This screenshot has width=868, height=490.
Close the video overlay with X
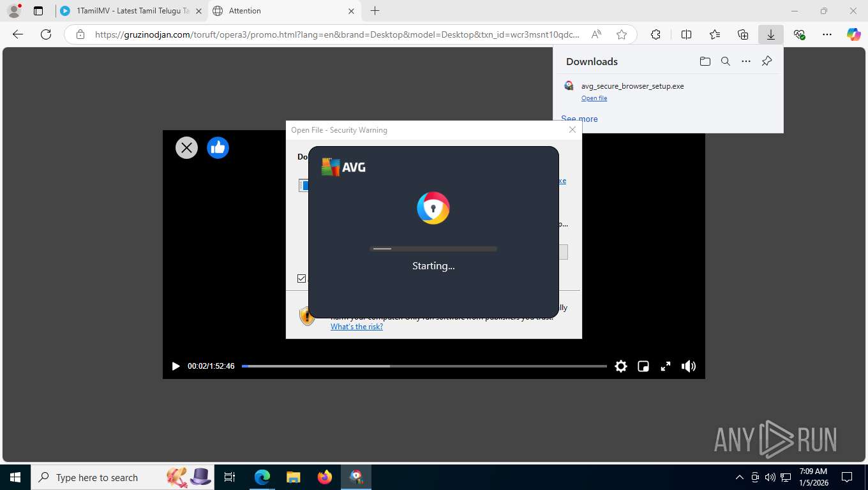[x=186, y=148]
